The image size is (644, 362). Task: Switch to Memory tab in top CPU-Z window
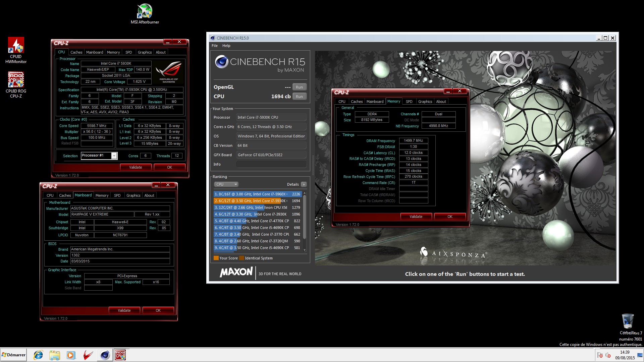(113, 52)
